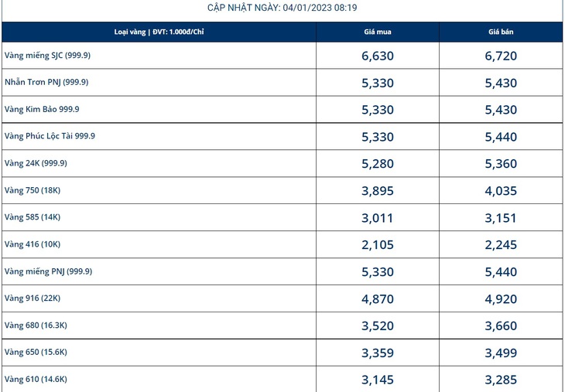Click 'Vàng Kim Bảo 999.9' label

tap(42, 109)
